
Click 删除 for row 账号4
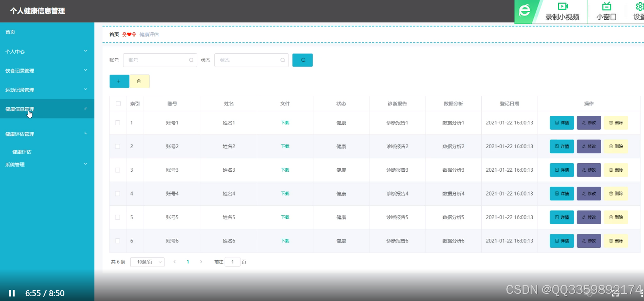[x=616, y=194]
